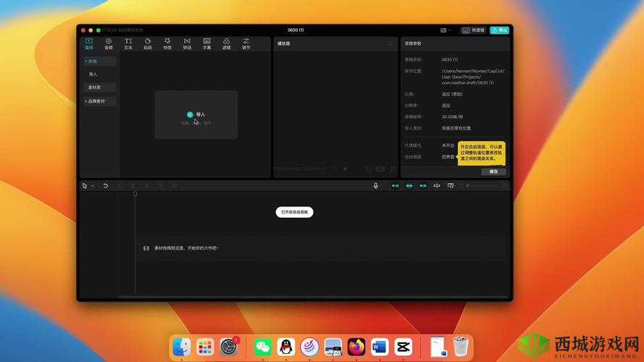This screenshot has height=362, width=644.
Task: Click the frame rate value 30.00帧/秒
Action: click(x=452, y=117)
